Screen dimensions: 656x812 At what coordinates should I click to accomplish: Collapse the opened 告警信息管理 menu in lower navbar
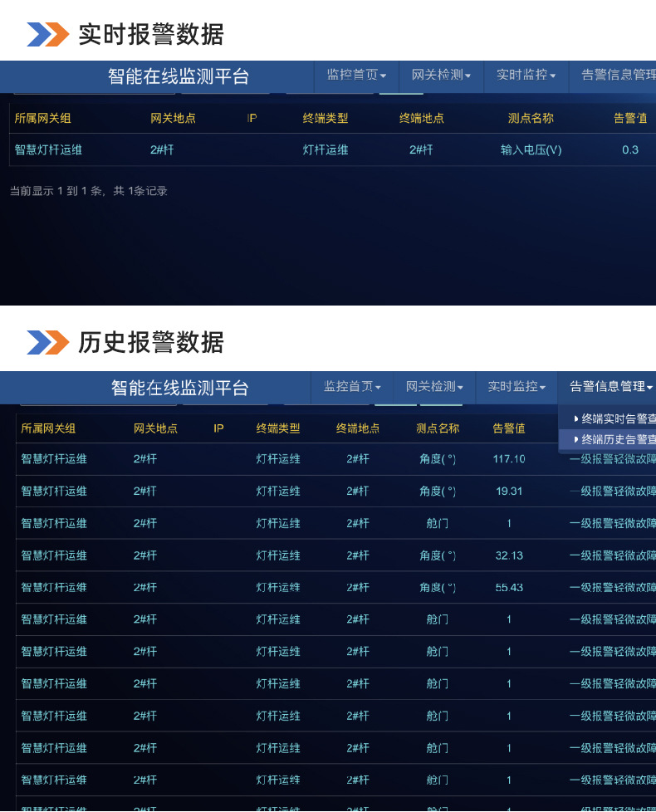pyautogui.click(x=610, y=386)
